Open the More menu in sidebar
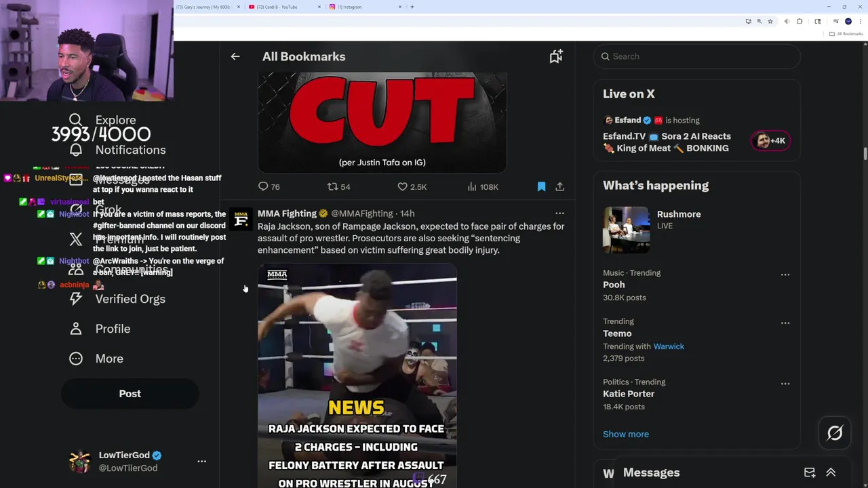This screenshot has width=868, height=488. tap(96, 359)
